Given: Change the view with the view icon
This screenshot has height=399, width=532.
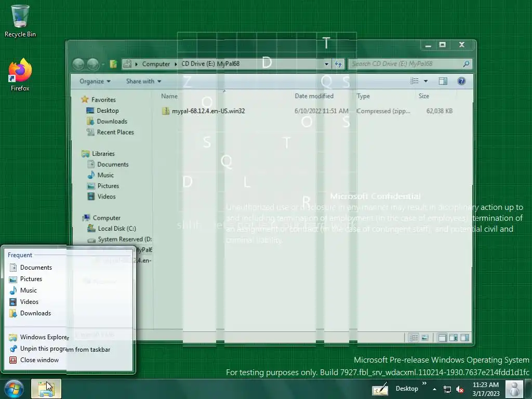Looking at the screenshot, I should (x=414, y=81).
